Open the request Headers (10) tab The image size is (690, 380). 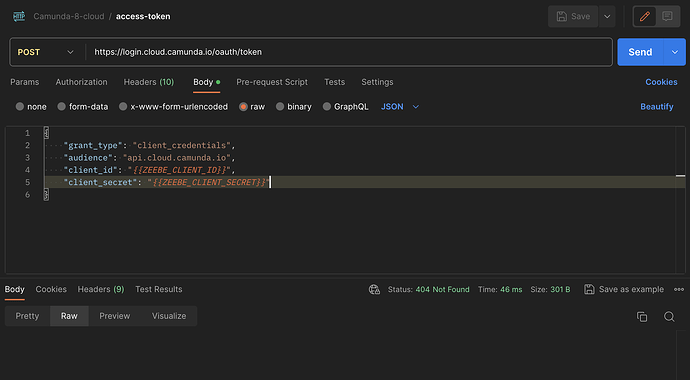[149, 82]
